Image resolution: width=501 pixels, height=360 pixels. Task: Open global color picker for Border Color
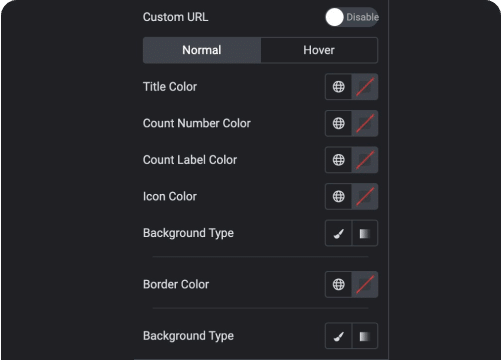[338, 284]
